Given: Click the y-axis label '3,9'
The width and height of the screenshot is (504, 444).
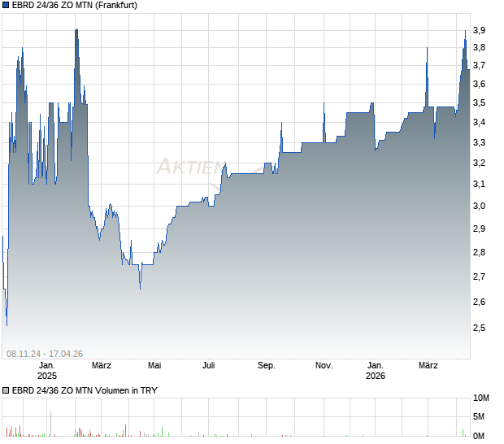Looking at the screenshot, I should [x=479, y=30].
